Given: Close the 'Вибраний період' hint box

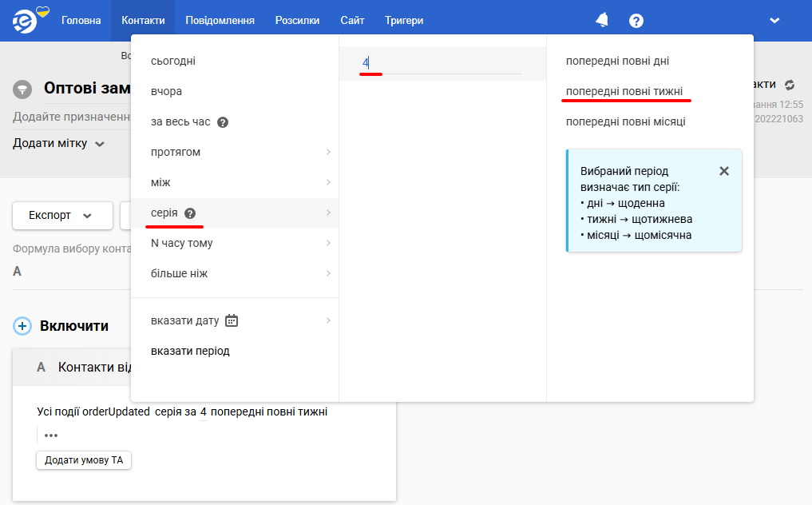Looking at the screenshot, I should tap(724, 171).
